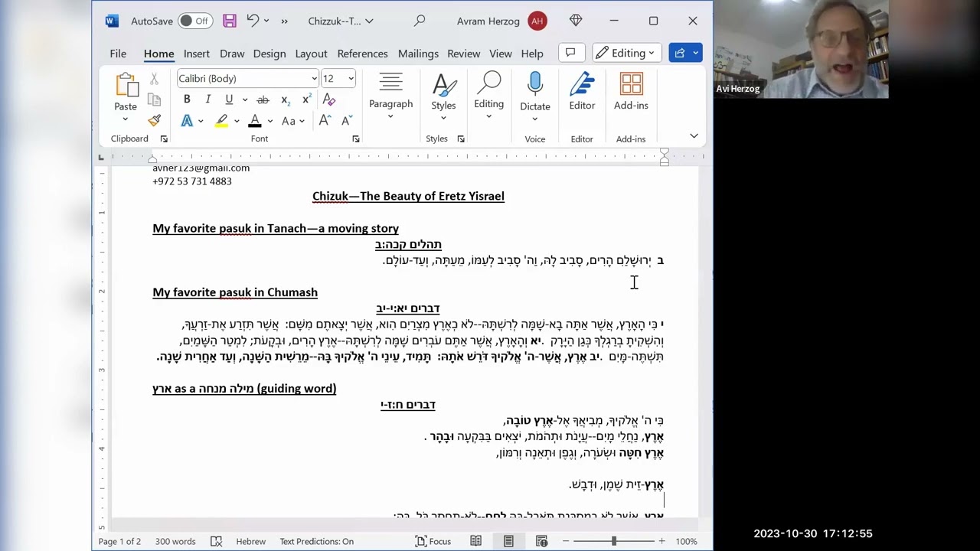Image resolution: width=980 pixels, height=551 pixels.
Task: Expand more Quick Access Toolbar commands
Action: [x=285, y=21]
